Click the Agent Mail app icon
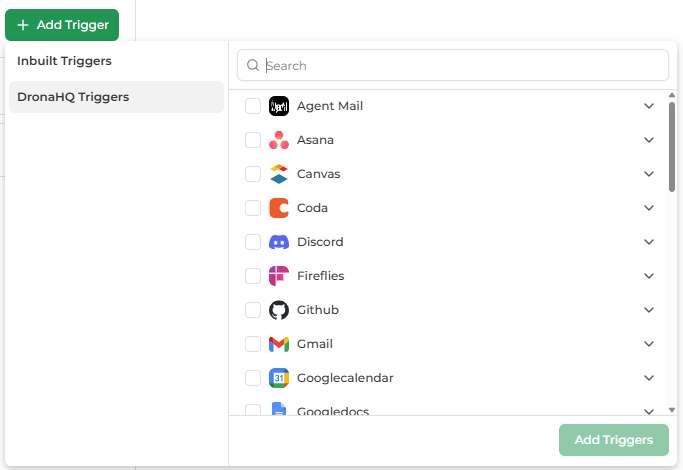The width and height of the screenshot is (683, 470). coord(279,106)
